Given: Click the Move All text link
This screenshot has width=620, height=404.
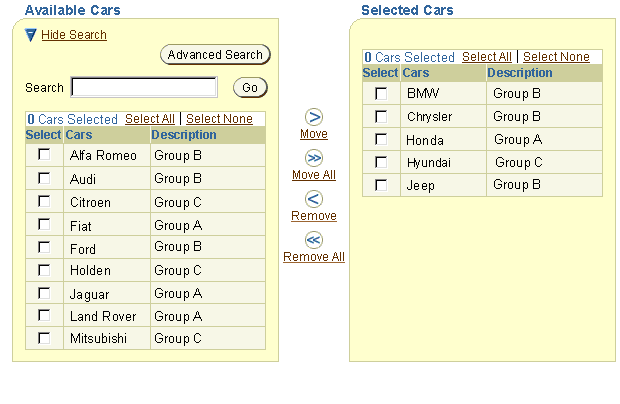Looking at the screenshot, I should pos(314,175).
